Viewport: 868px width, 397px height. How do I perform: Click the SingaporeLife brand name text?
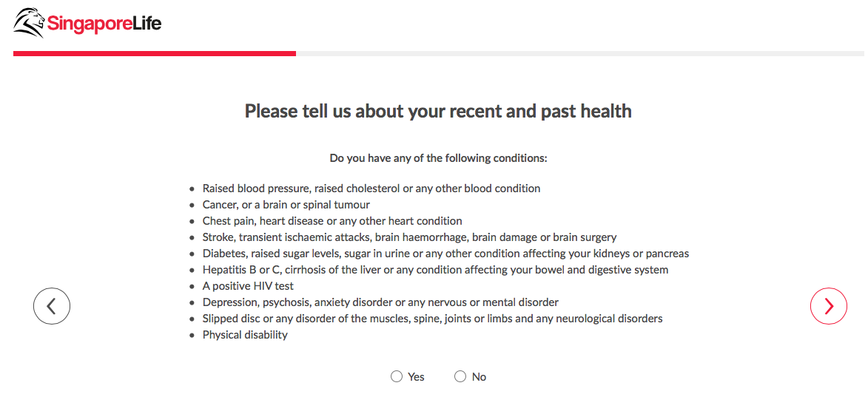point(104,24)
